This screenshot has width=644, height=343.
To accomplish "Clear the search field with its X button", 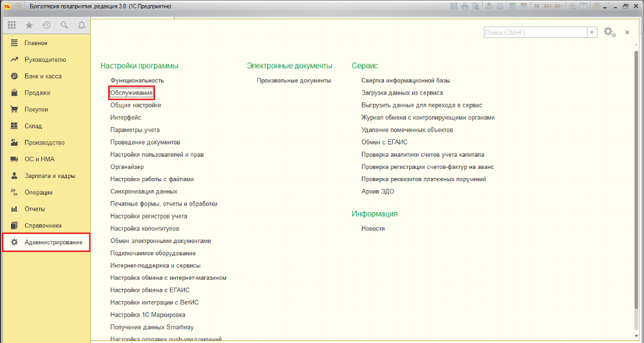I will pos(592,32).
